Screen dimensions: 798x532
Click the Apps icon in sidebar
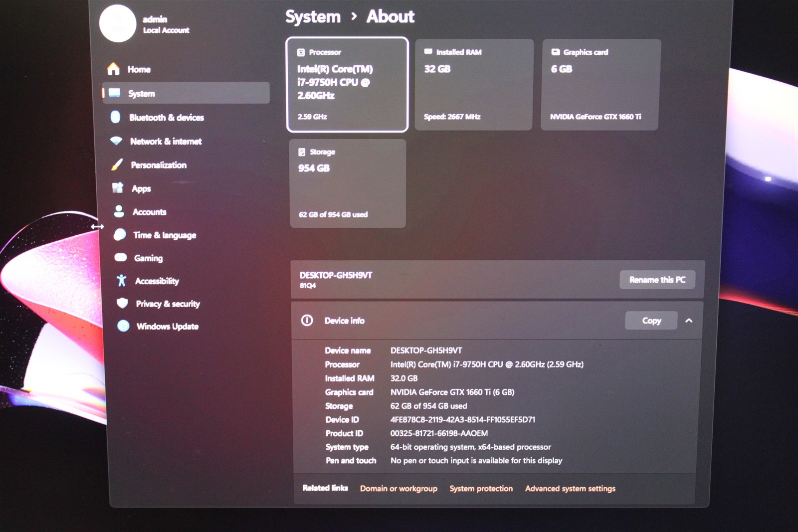click(118, 187)
